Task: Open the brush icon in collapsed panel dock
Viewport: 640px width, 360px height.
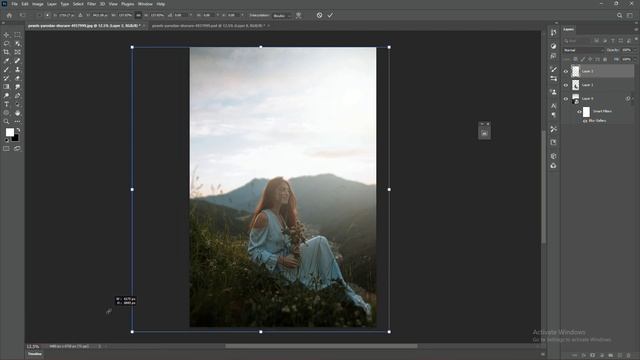Action: click(553, 69)
